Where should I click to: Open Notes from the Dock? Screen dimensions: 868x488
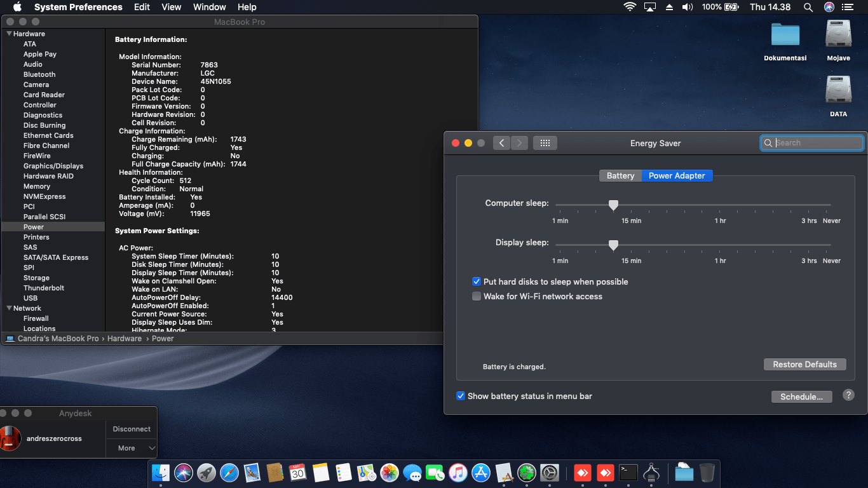321,473
